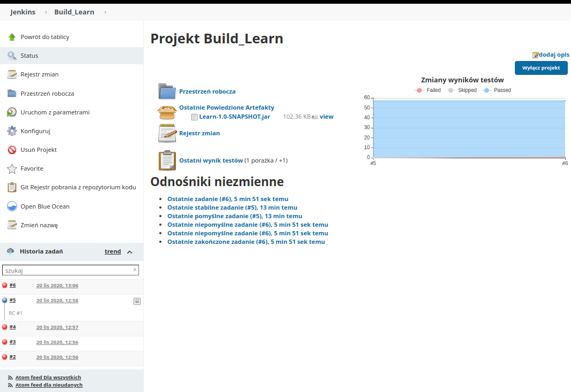The height and width of the screenshot is (392, 571).
Task: Click the green up arrow icon for Powrót do tablicy
Action: click(x=12, y=37)
